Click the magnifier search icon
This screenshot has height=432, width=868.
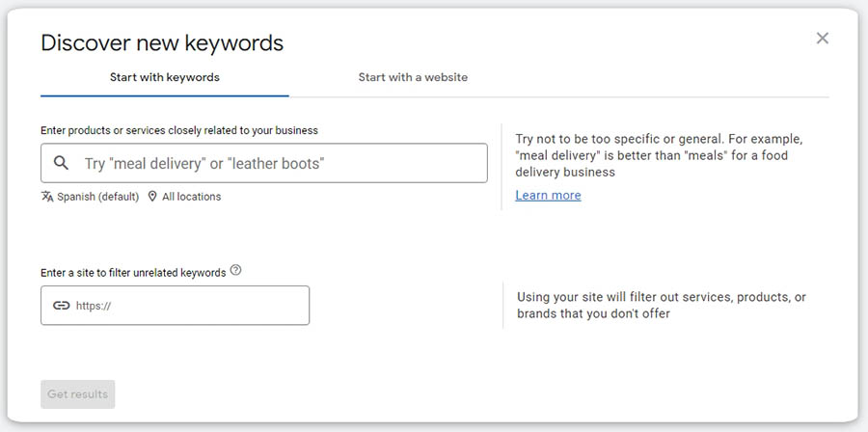click(x=62, y=163)
